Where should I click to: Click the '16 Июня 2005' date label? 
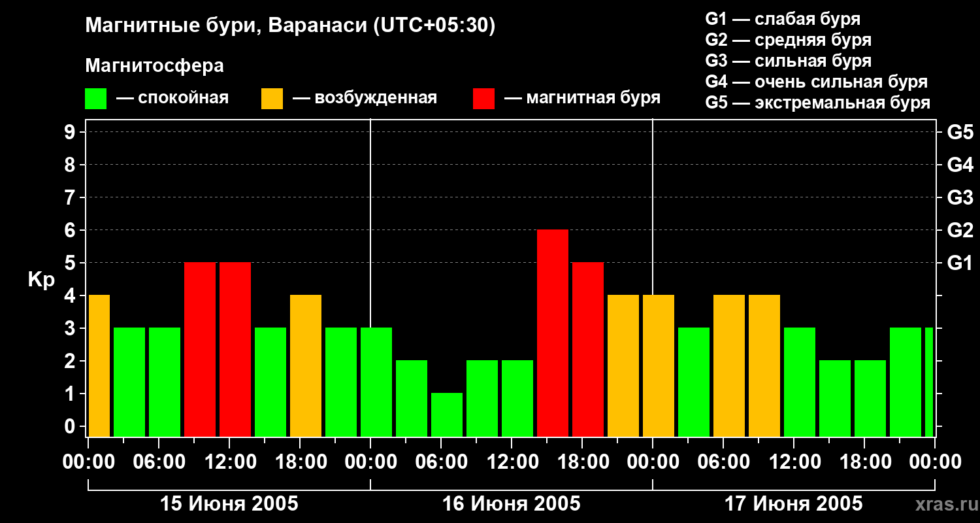[x=512, y=504]
